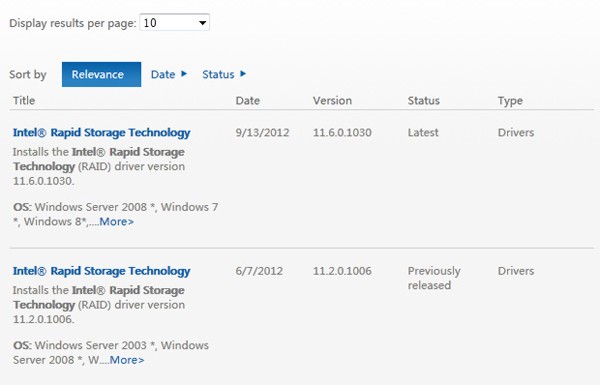Click the Version column header
This screenshot has width=600, height=385.
[x=332, y=101]
